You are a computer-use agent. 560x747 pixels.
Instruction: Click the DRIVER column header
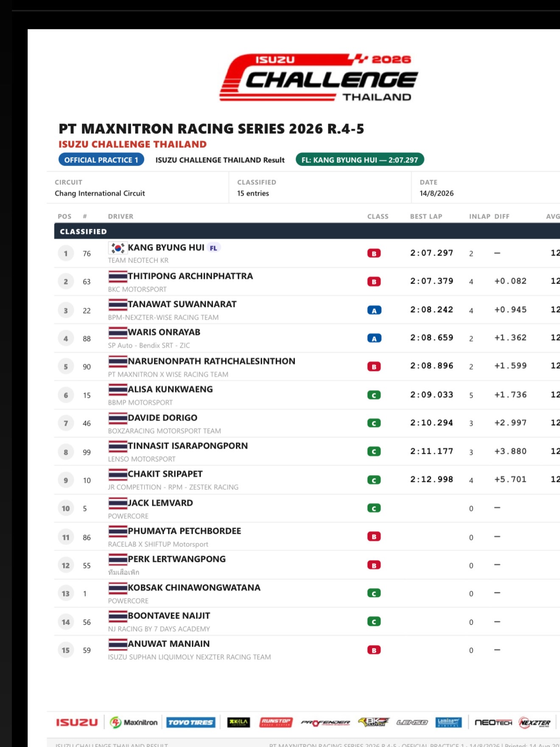point(120,216)
